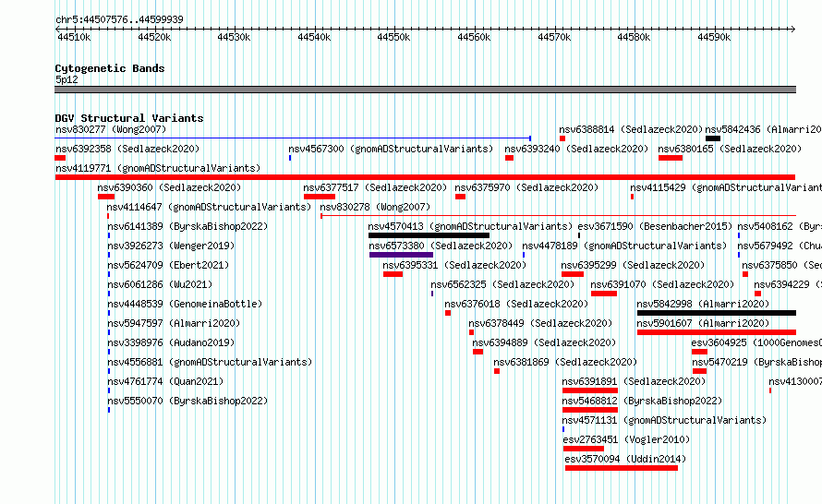Click the DGV Structural Variants track title
This screenshot has height=504, width=822.
tap(129, 118)
